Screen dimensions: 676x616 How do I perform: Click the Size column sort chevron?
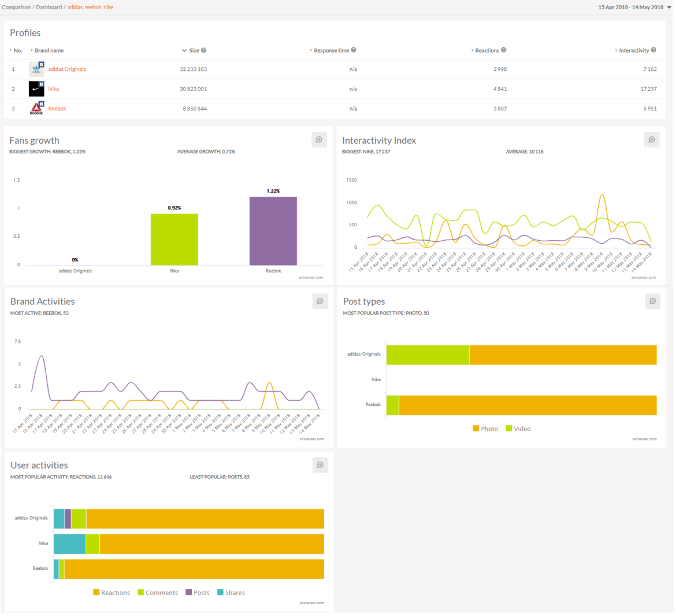coord(183,50)
